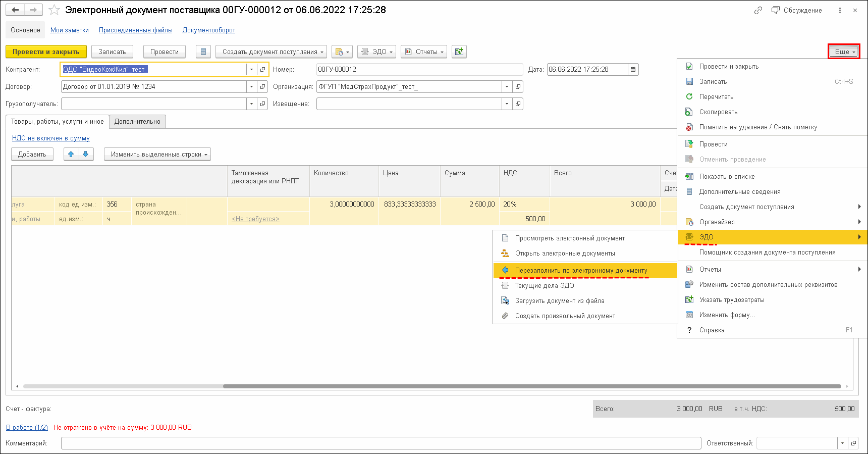Open Ответственный card with the open button

[x=853, y=443]
